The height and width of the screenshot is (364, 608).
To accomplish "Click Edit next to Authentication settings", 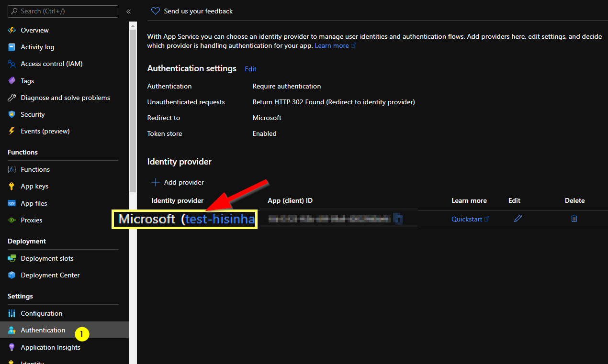I will point(250,69).
